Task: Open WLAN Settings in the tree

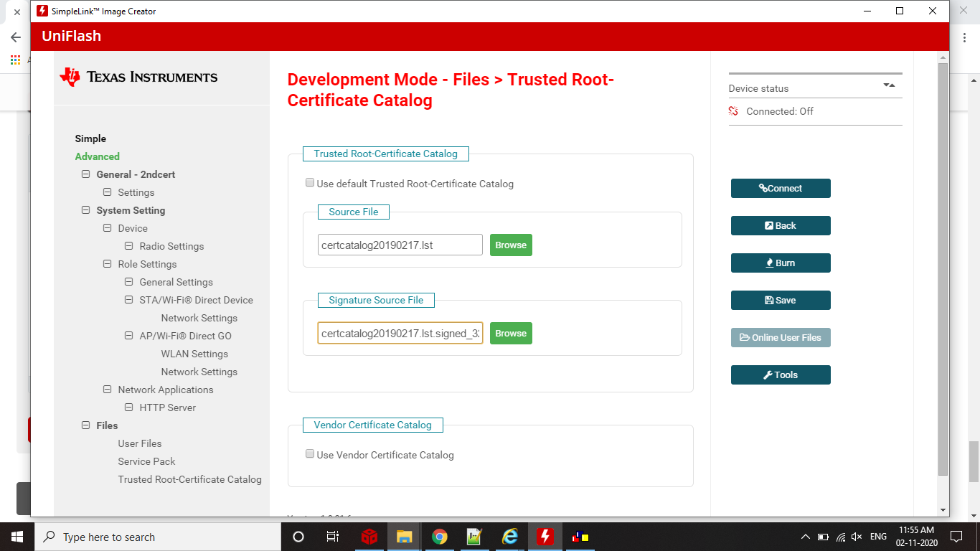Action: [x=194, y=354]
